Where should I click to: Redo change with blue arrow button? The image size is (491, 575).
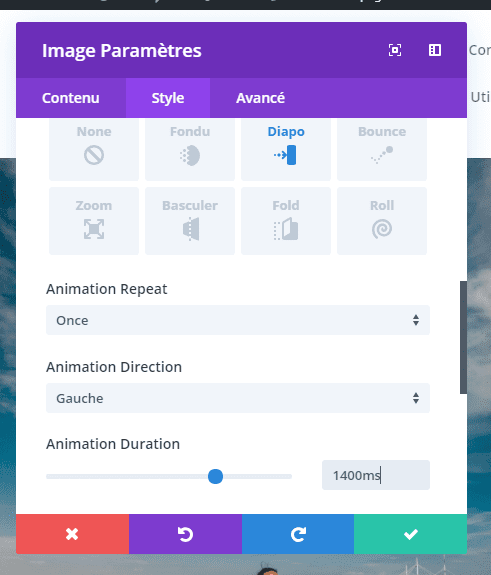(x=298, y=534)
